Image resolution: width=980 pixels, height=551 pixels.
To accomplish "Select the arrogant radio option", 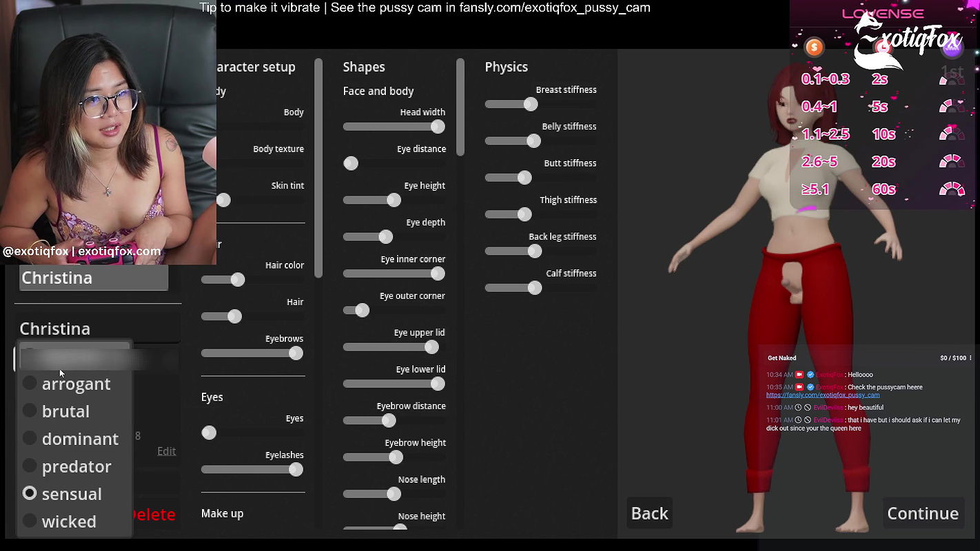I will point(30,383).
